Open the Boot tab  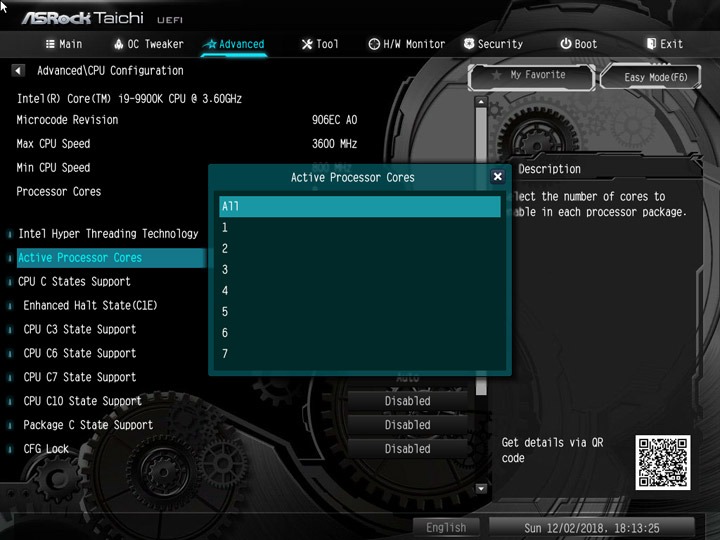(579, 44)
